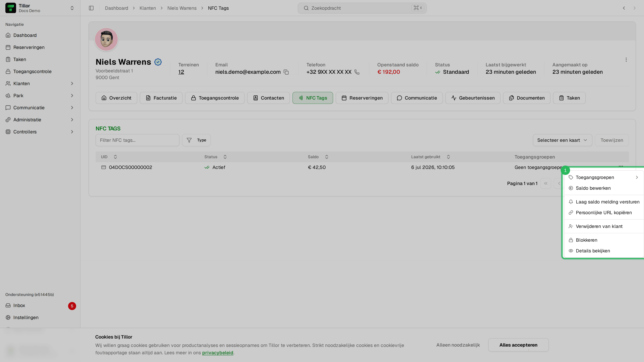Click the Toewijzen button
This screenshot has height=362, width=644.
pyautogui.click(x=612, y=140)
